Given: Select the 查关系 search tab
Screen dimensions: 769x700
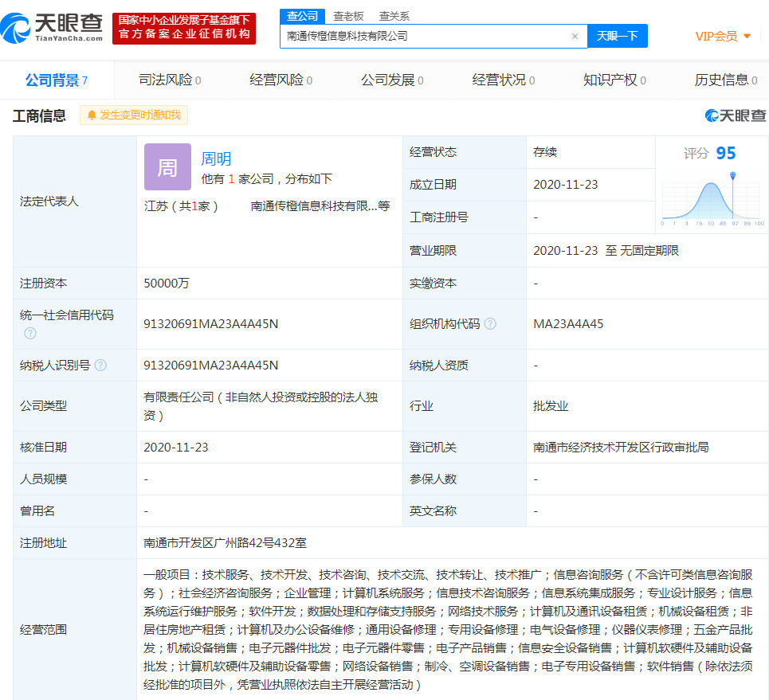Looking at the screenshot, I should (x=394, y=16).
